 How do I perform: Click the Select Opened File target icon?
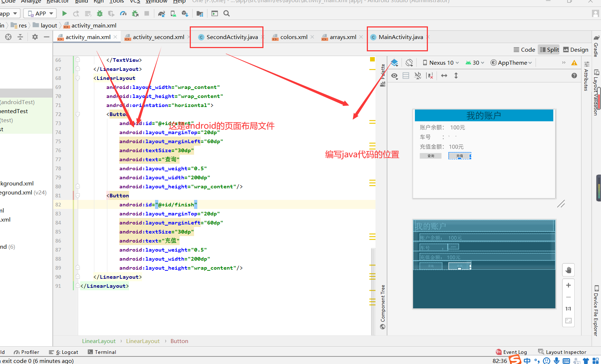[x=8, y=37]
